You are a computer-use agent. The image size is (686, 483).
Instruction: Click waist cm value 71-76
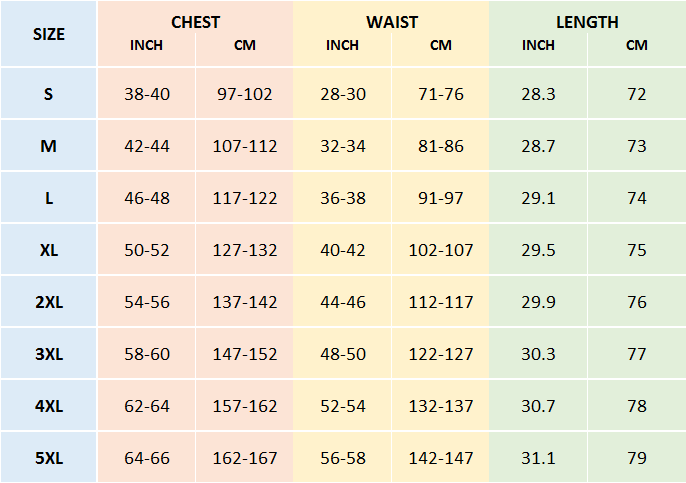(x=441, y=94)
